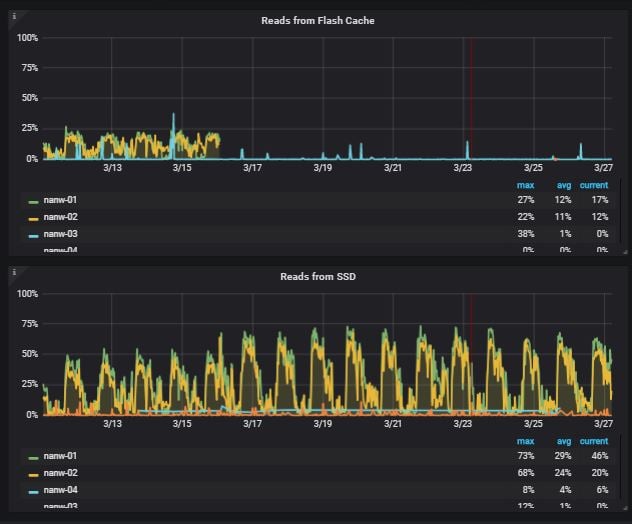The height and width of the screenshot is (524, 632).
Task: Click the resize handle of Reads from SSD panel
Action: [625, 508]
